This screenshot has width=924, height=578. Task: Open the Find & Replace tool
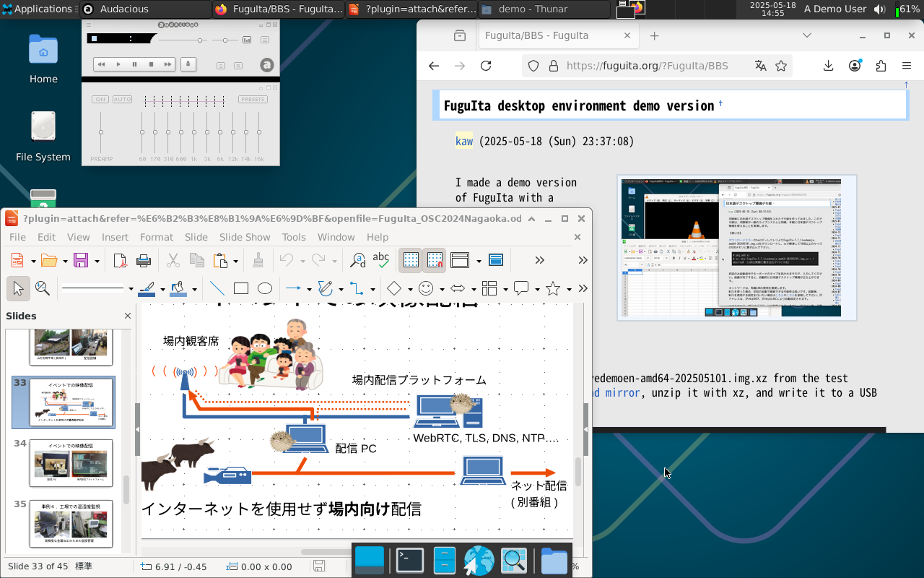[x=357, y=260]
